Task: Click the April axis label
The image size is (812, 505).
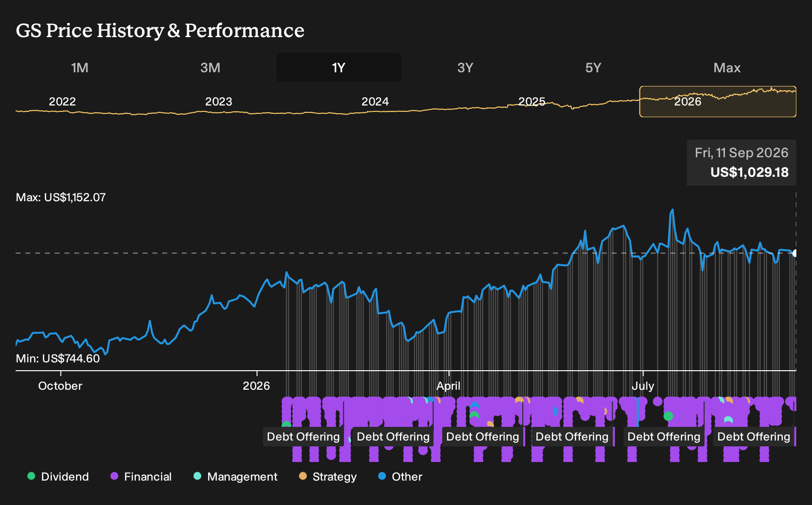Action: point(448,386)
